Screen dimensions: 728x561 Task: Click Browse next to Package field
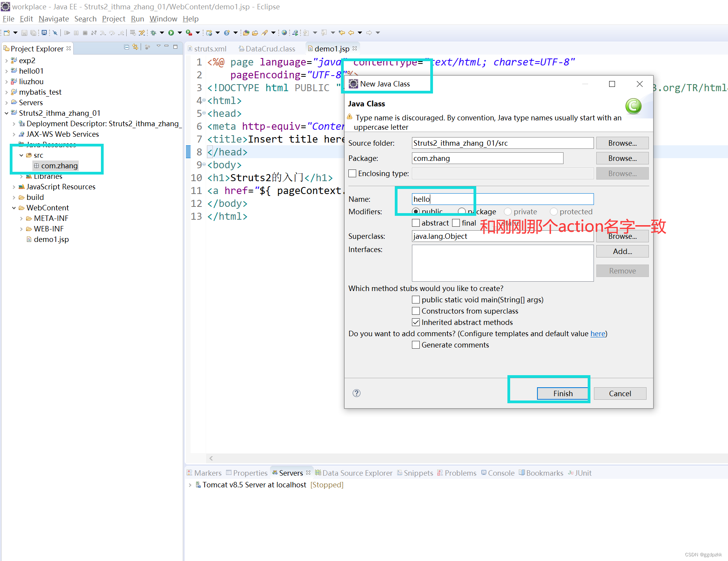[622, 158]
